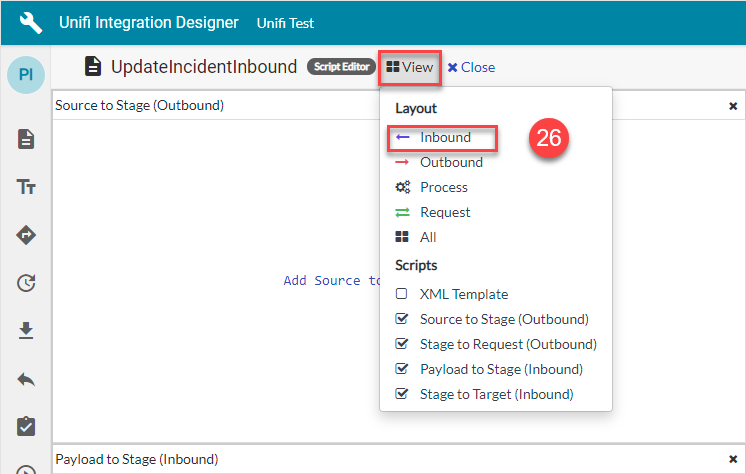Open the View dropdown menu
The width and height of the screenshot is (746, 474).
(x=410, y=67)
